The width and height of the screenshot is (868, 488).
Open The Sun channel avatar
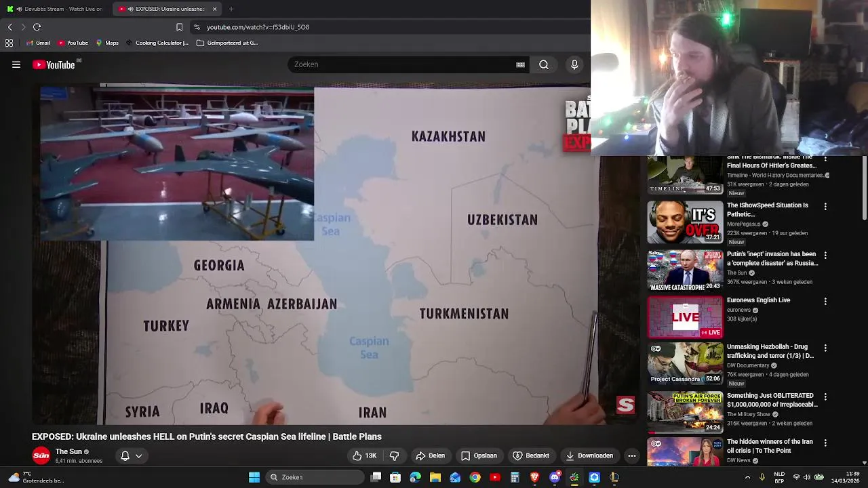click(x=41, y=455)
